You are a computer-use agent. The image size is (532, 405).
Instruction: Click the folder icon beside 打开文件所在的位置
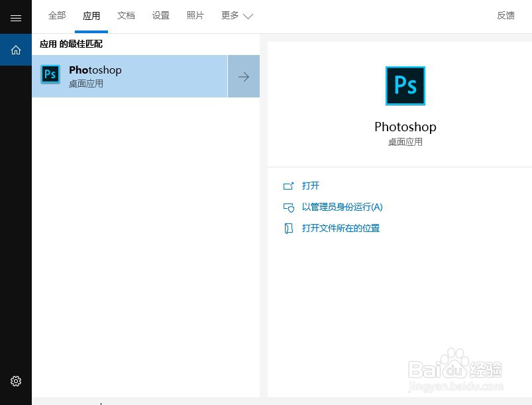point(288,229)
